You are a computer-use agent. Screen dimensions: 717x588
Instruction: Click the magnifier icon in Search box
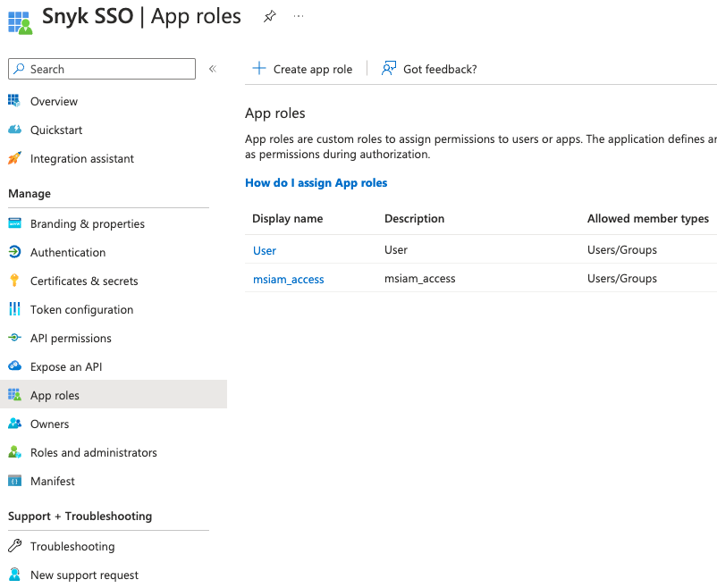pos(19,69)
